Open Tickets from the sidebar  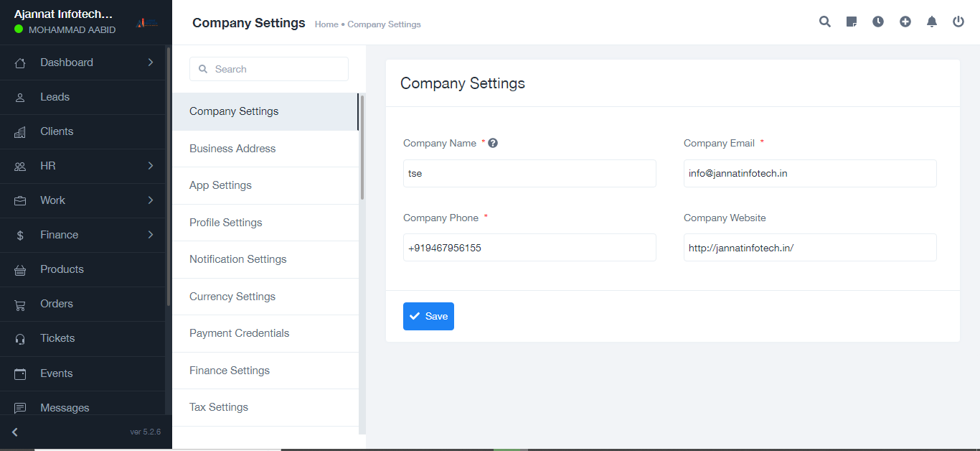(57, 338)
